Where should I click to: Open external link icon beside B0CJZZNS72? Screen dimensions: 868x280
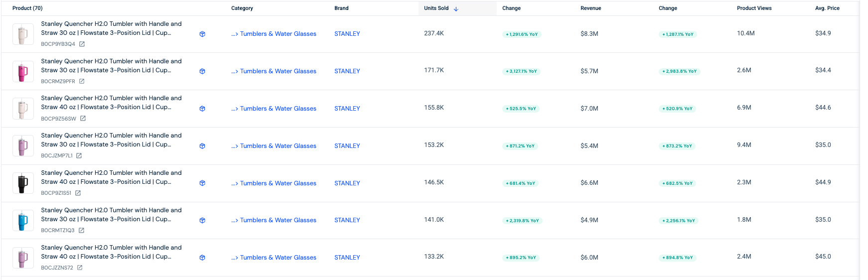tap(80, 268)
